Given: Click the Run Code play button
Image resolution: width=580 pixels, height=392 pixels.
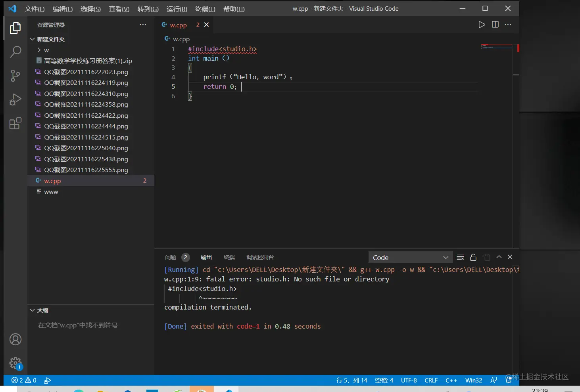Looking at the screenshot, I should coord(482,25).
